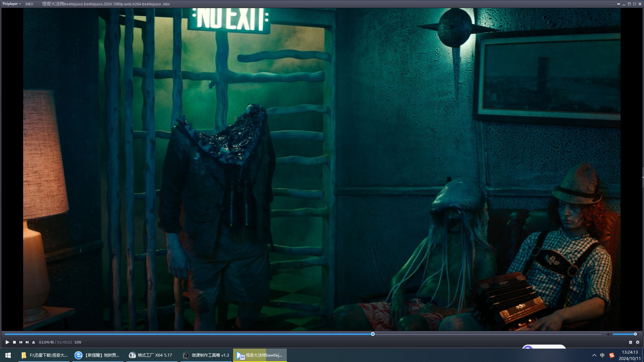Toggle the S/W decoder indicator
This screenshot has height=362, width=644.
point(78,342)
